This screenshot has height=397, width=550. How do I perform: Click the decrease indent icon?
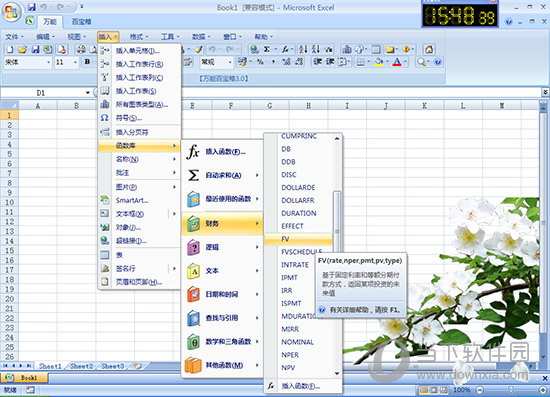point(317,62)
